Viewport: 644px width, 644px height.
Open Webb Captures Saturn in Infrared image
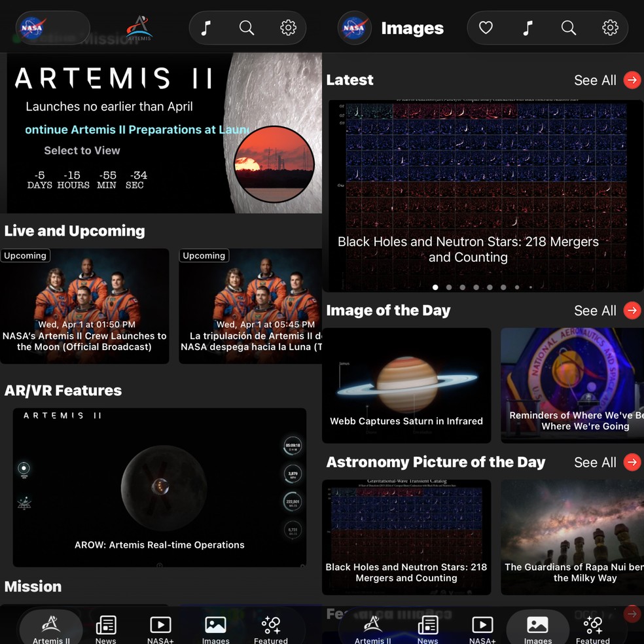(x=406, y=385)
